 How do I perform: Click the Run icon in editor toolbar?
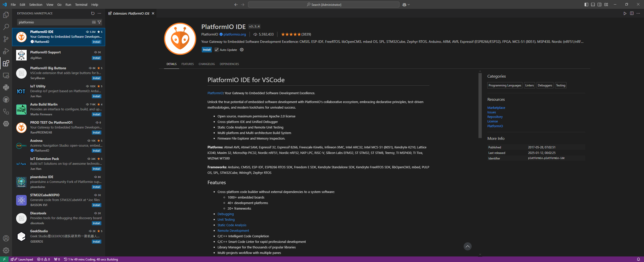tap(625, 13)
